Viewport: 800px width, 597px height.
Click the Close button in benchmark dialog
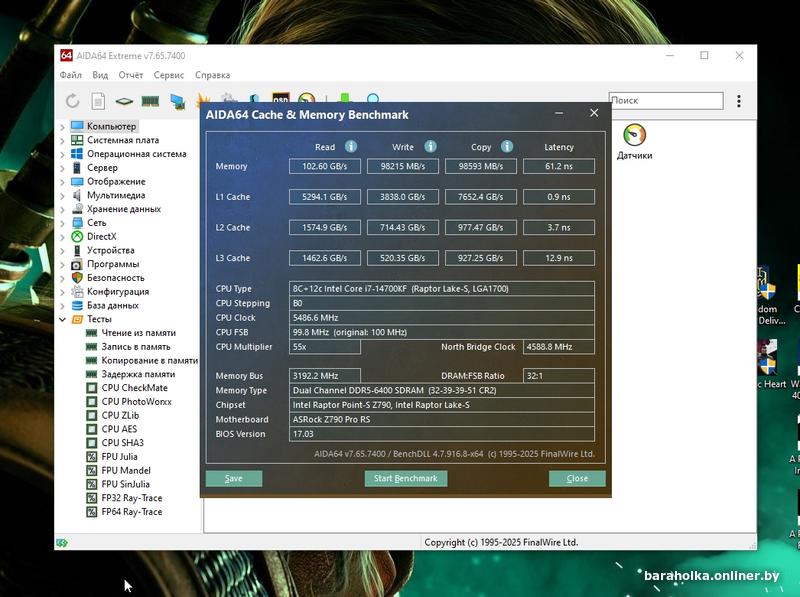[577, 478]
